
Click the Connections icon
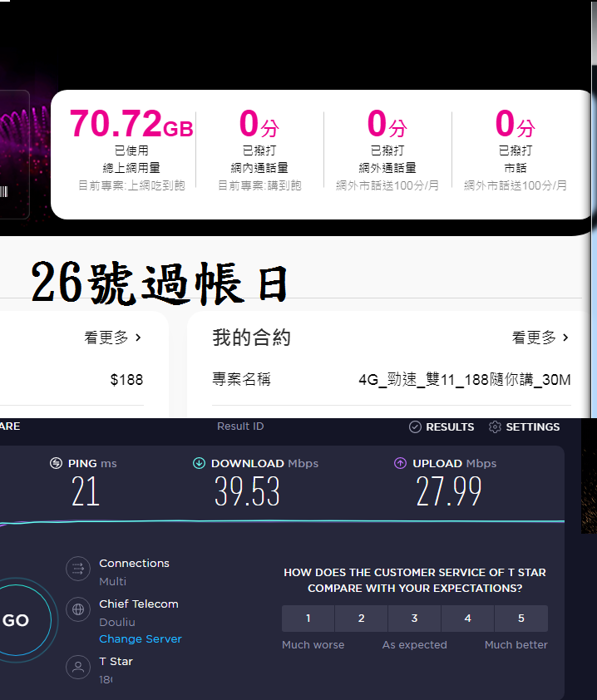click(x=78, y=569)
